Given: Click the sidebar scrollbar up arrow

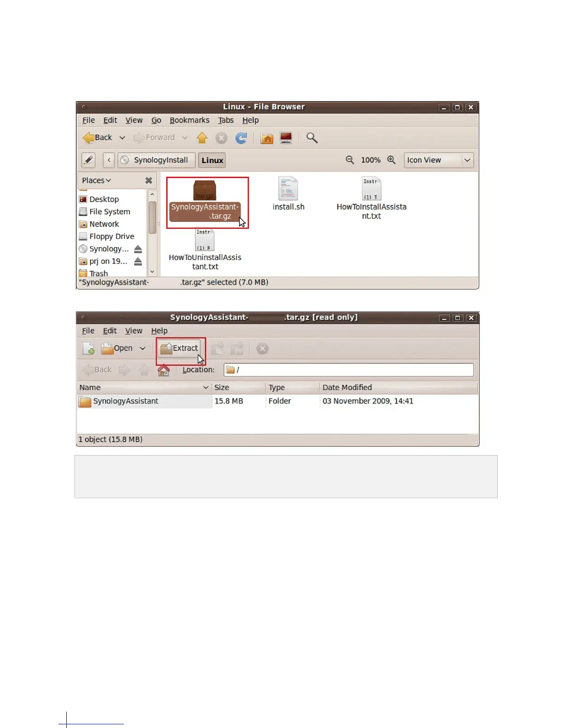Looking at the screenshot, I should 152,195.
